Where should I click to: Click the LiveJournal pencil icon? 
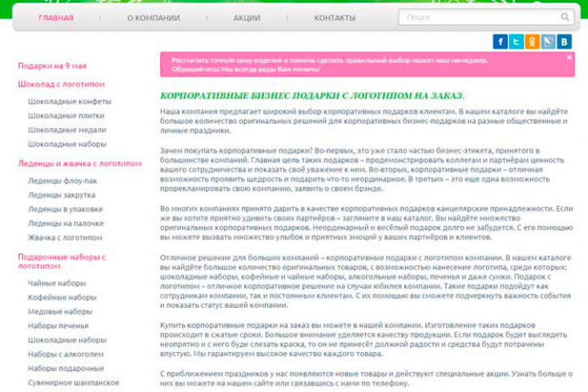(x=548, y=42)
